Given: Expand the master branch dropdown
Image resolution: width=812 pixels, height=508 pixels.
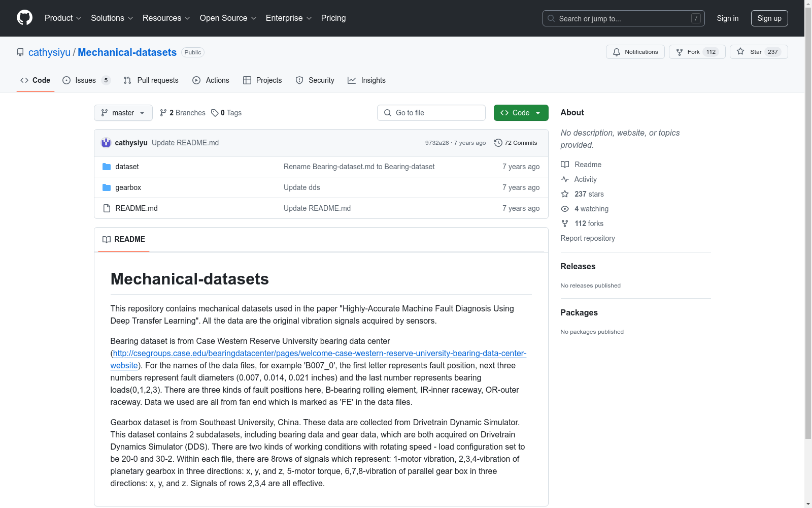Looking at the screenshot, I should pyautogui.click(x=123, y=113).
